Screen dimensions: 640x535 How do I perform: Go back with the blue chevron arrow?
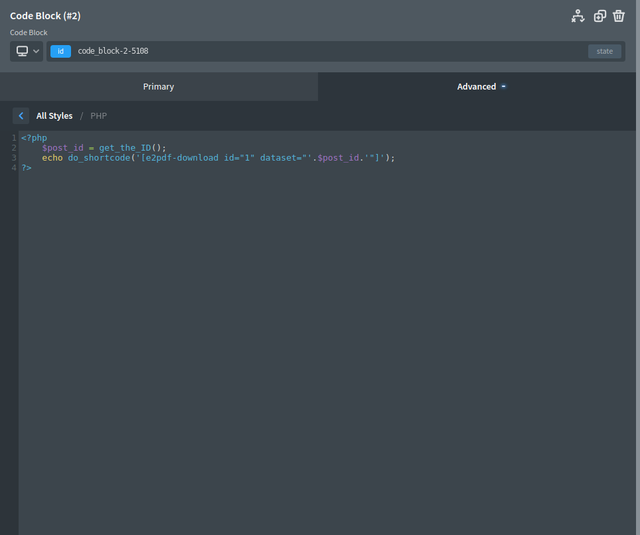pyautogui.click(x=21, y=116)
